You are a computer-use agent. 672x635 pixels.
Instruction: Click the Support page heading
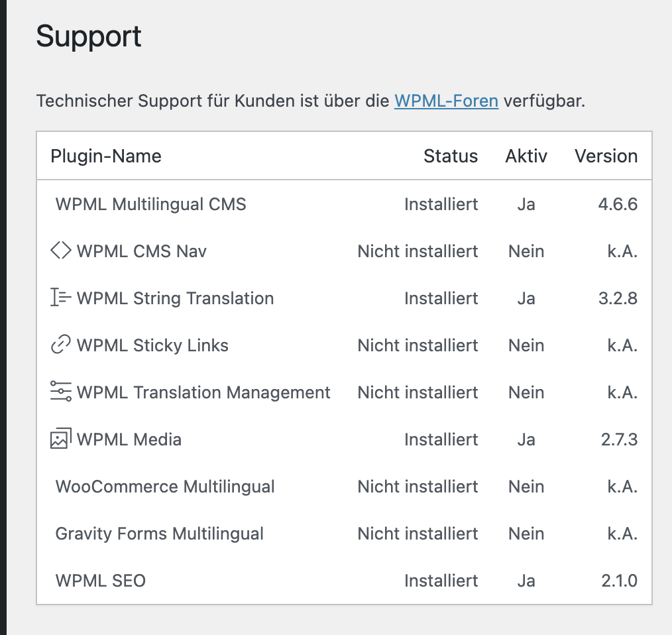89,37
